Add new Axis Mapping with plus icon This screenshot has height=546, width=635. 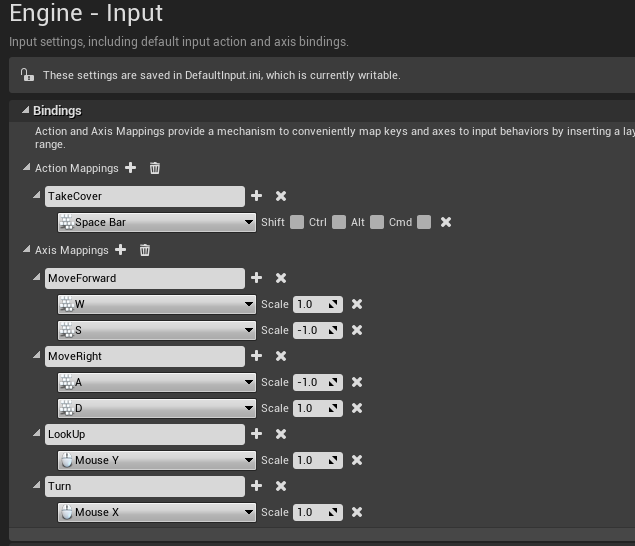120,250
